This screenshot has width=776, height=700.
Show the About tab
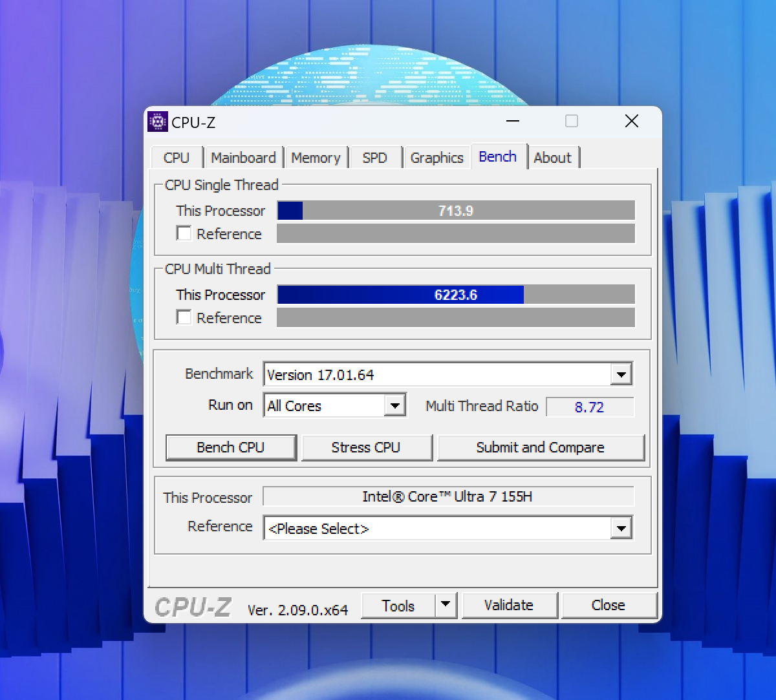[553, 158]
